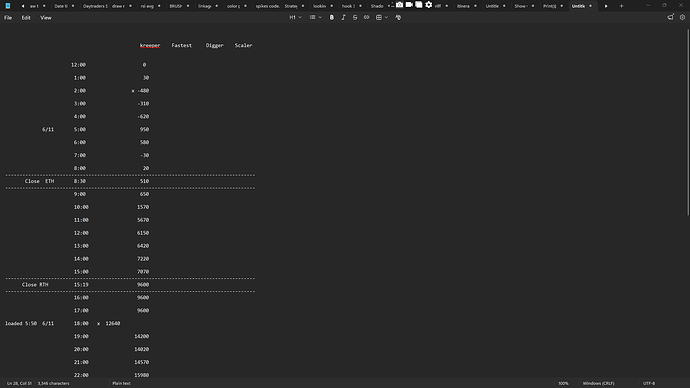Toggle bold formatting in the toolbar
Image resolution: width=690 pixels, height=388 pixels.
[x=331, y=18]
